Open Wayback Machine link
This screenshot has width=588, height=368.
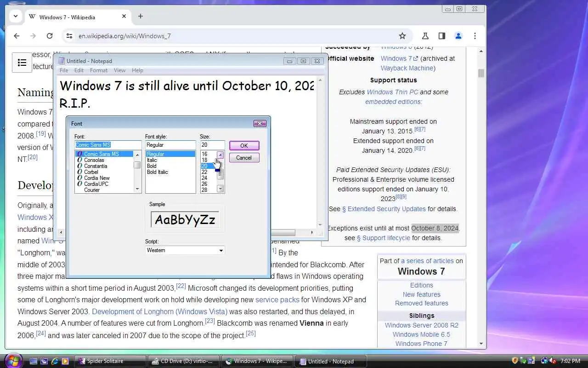tap(408, 68)
